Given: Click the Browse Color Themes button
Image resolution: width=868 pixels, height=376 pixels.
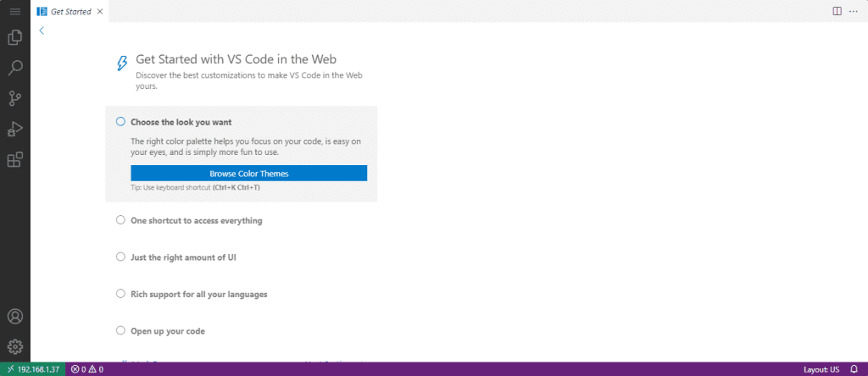Looking at the screenshot, I should click(248, 174).
